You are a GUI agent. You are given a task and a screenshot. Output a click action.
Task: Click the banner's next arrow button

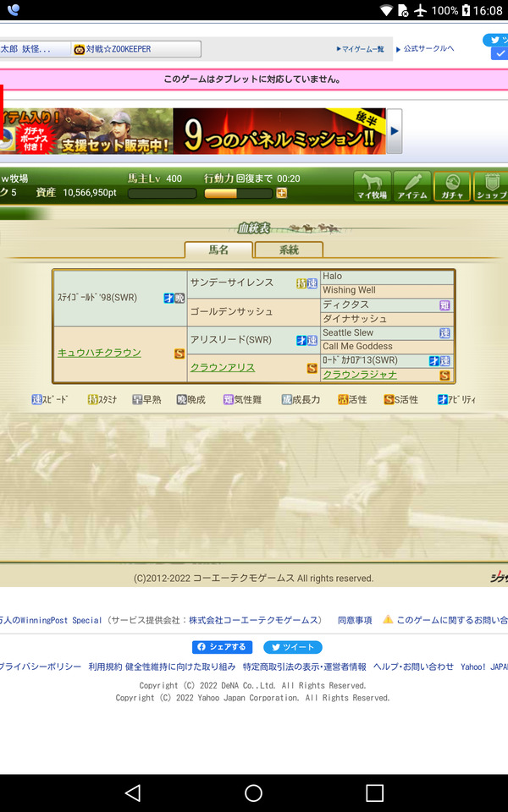pos(395,131)
